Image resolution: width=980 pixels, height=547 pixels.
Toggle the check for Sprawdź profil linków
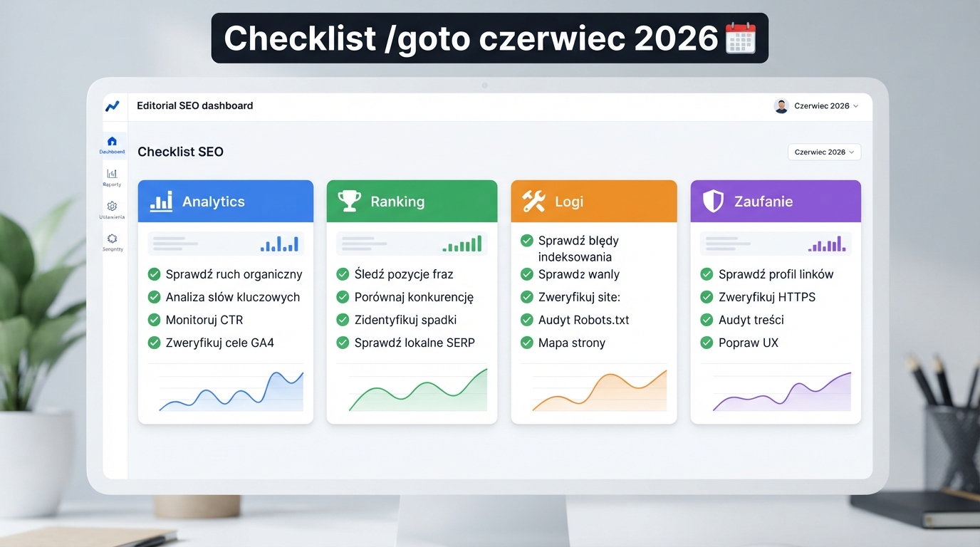[x=707, y=274]
